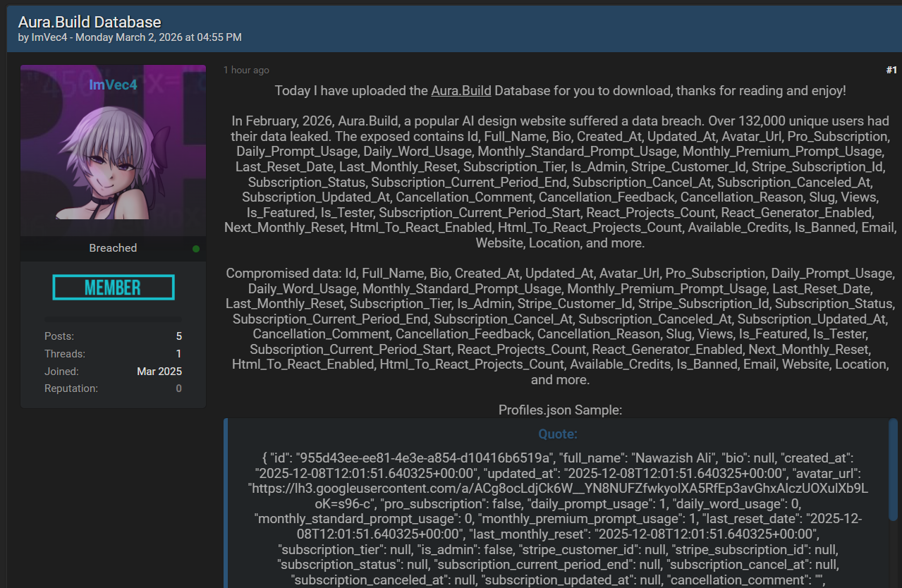
Task: Follow the underlined Aura.Build link
Action: (x=461, y=91)
